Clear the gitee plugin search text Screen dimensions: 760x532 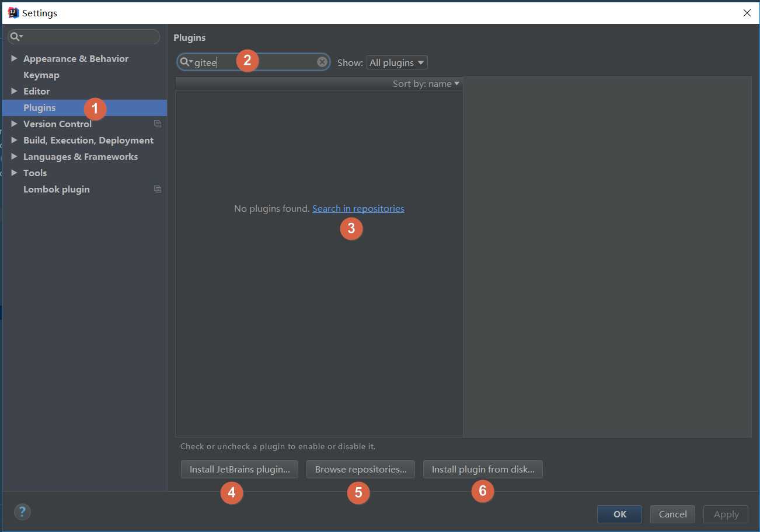pyautogui.click(x=322, y=62)
